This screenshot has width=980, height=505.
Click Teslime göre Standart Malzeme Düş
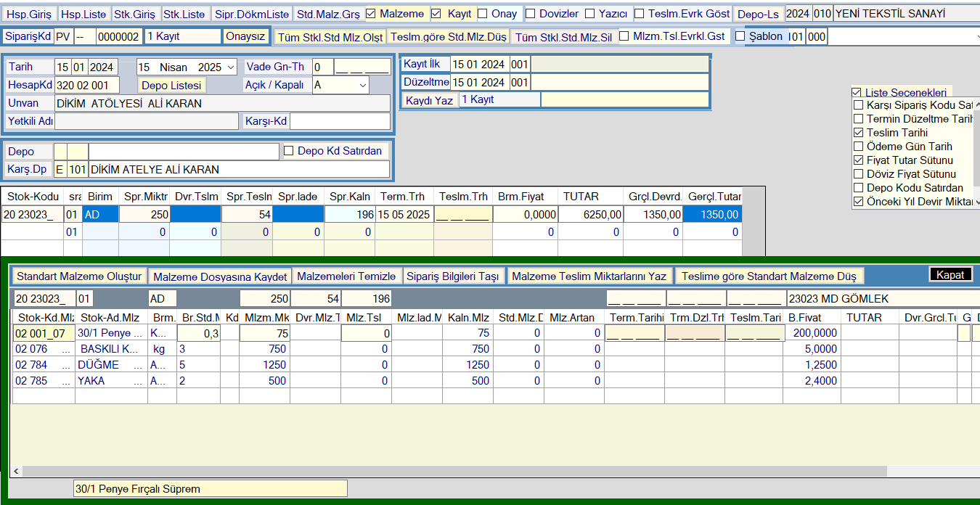(769, 276)
